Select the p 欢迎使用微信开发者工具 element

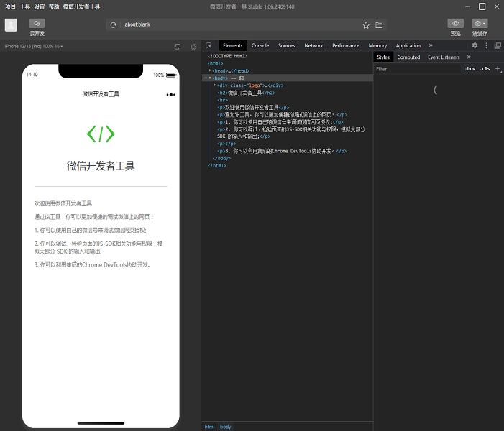pyautogui.click(x=253, y=107)
